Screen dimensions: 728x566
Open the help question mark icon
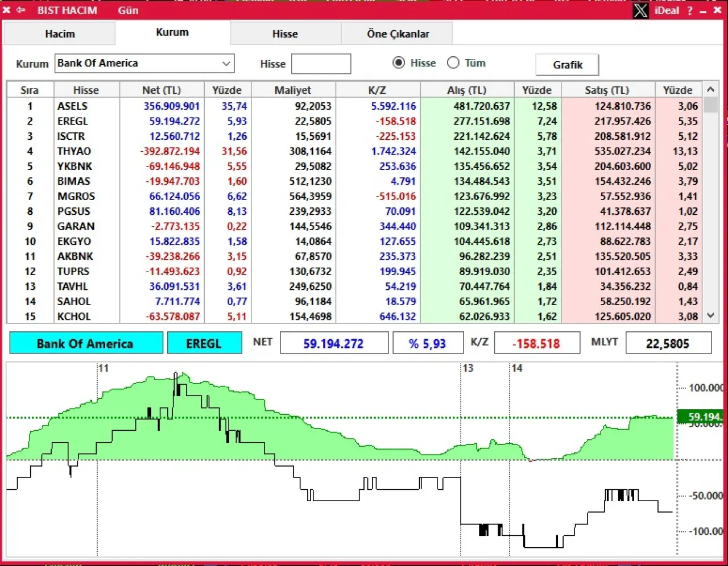[x=690, y=10]
